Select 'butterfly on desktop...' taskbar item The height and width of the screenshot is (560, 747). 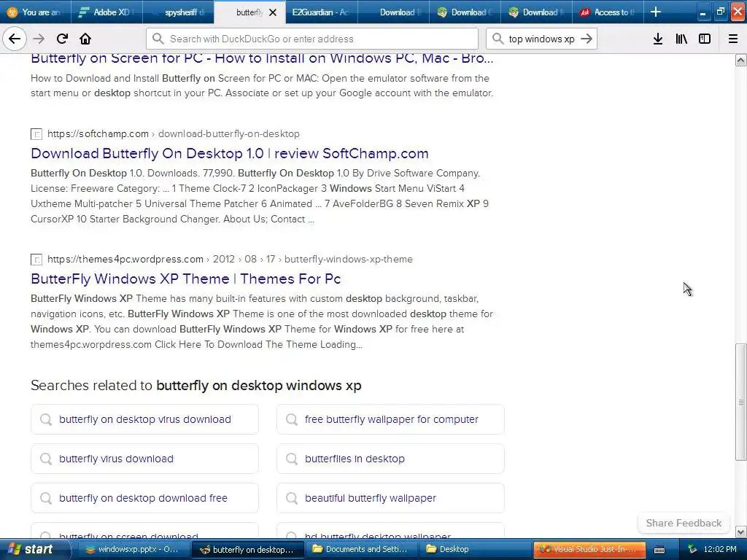click(x=247, y=550)
